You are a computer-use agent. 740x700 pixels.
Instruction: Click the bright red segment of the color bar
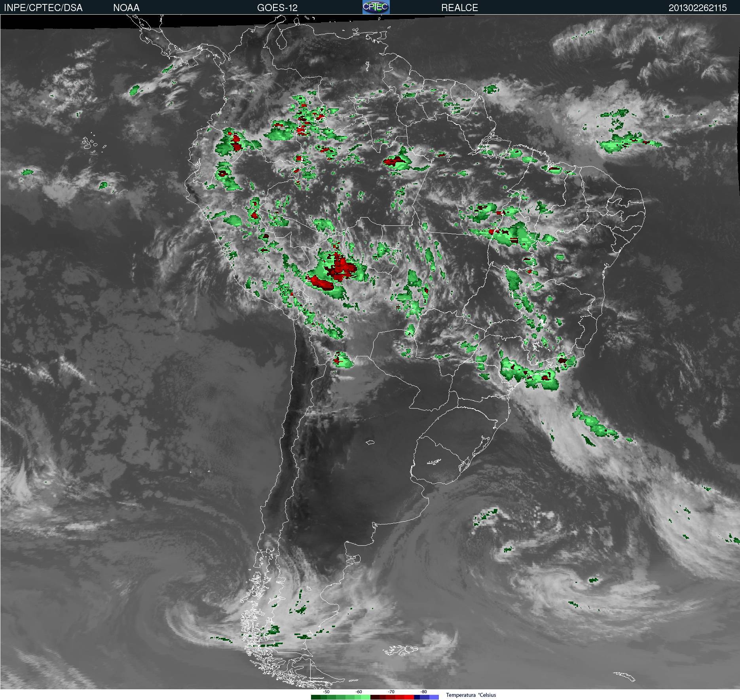(409, 697)
